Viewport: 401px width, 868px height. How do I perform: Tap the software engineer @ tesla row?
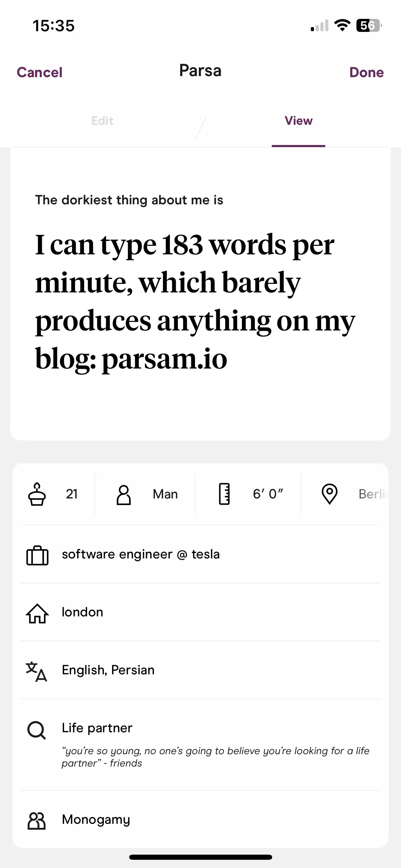[x=141, y=554]
